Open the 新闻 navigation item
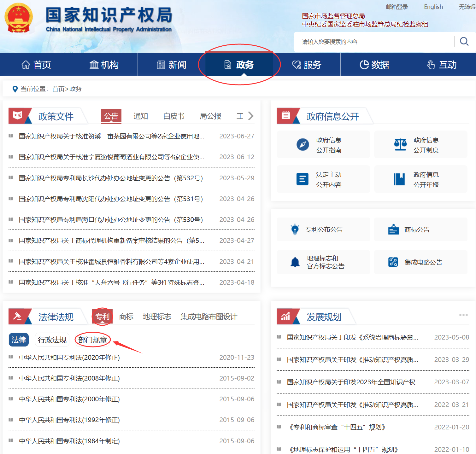 click(x=171, y=65)
